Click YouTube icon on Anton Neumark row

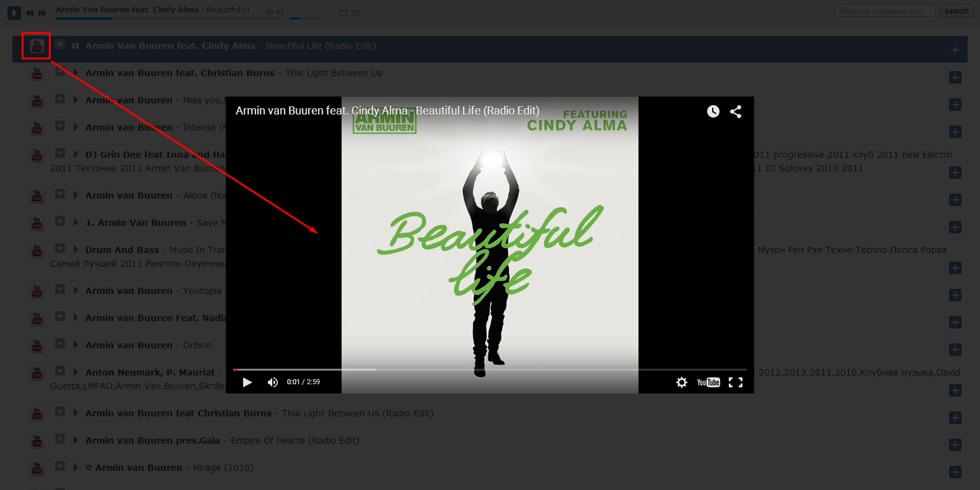point(37,373)
